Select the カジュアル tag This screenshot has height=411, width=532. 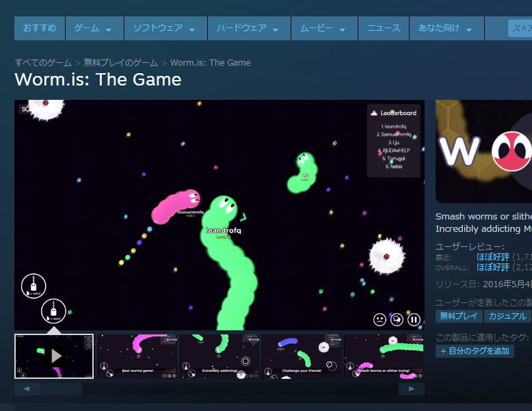point(507,317)
